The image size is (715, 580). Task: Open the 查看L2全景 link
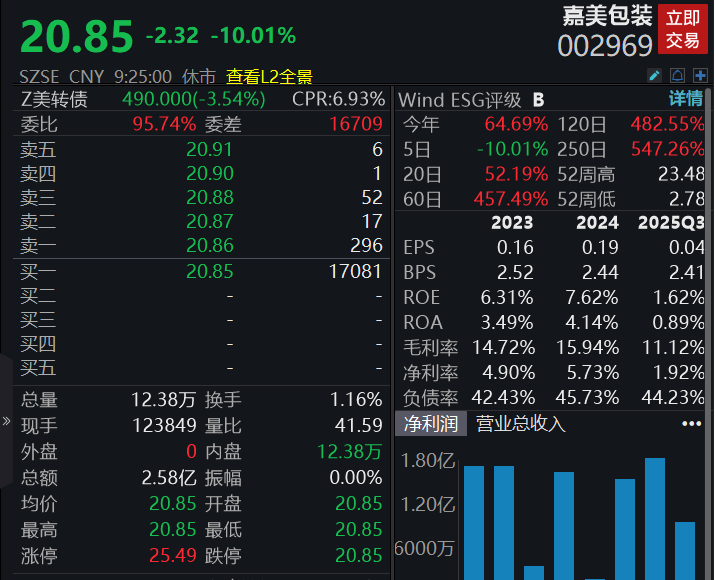269,76
